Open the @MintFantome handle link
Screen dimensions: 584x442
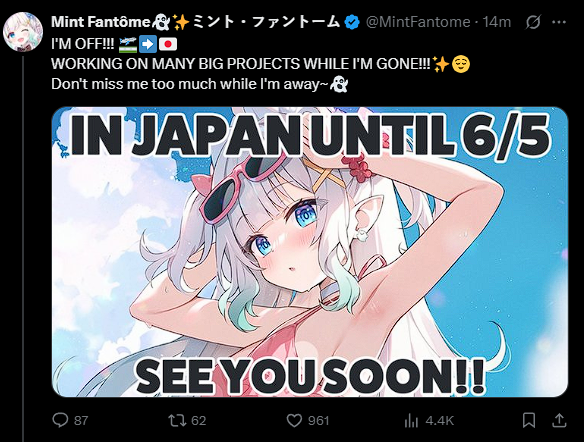tap(418, 22)
